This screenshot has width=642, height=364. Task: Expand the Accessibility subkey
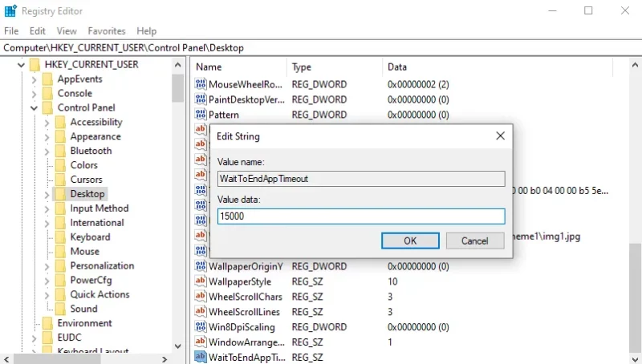47,123
